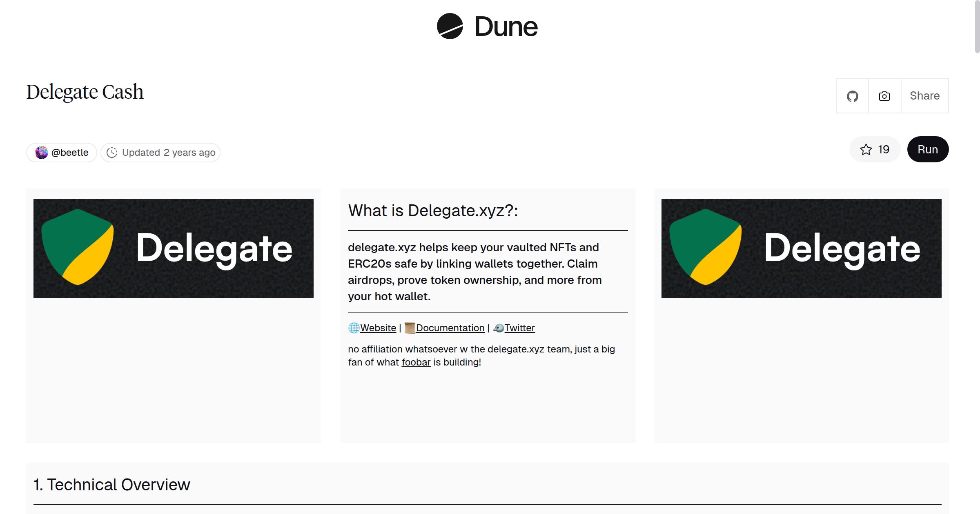The height and width of the screenshot is (514, 980).
Task: Open the Twitter link
Action: coord(519,328)
